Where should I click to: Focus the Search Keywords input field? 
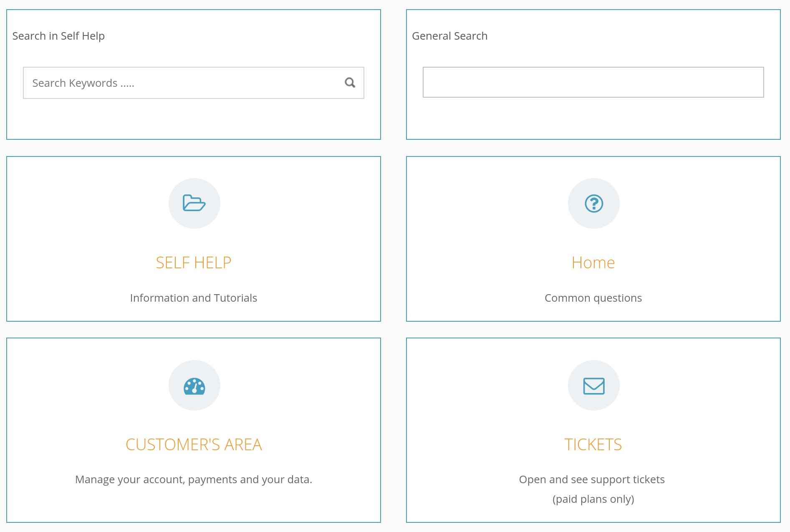tap(194, 83)
